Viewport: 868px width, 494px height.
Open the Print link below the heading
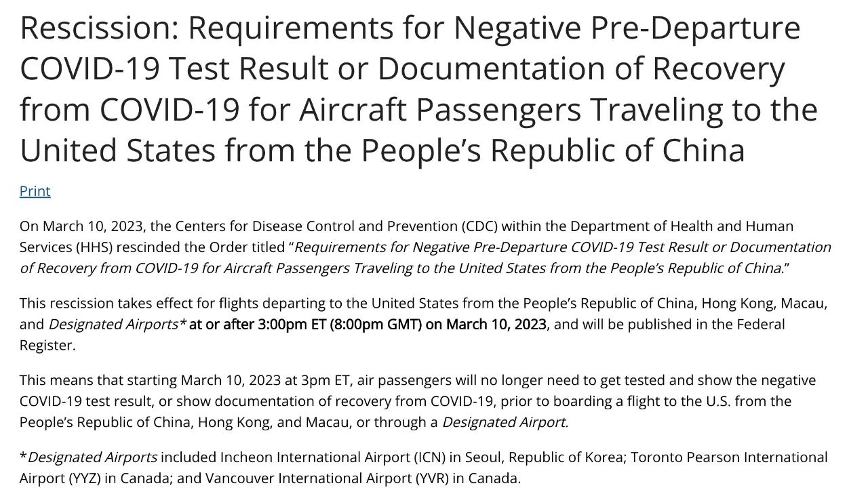point(35,191)
